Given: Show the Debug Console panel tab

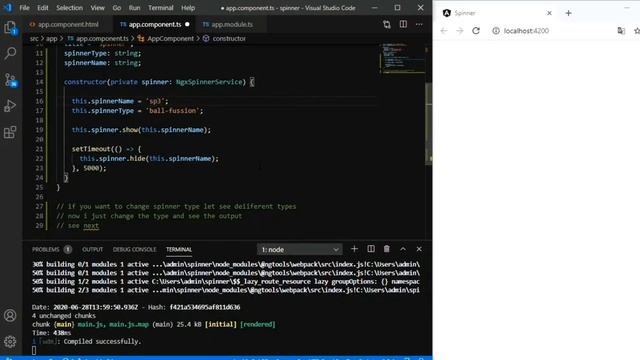Looking at the screenshot, I should 134,249.
